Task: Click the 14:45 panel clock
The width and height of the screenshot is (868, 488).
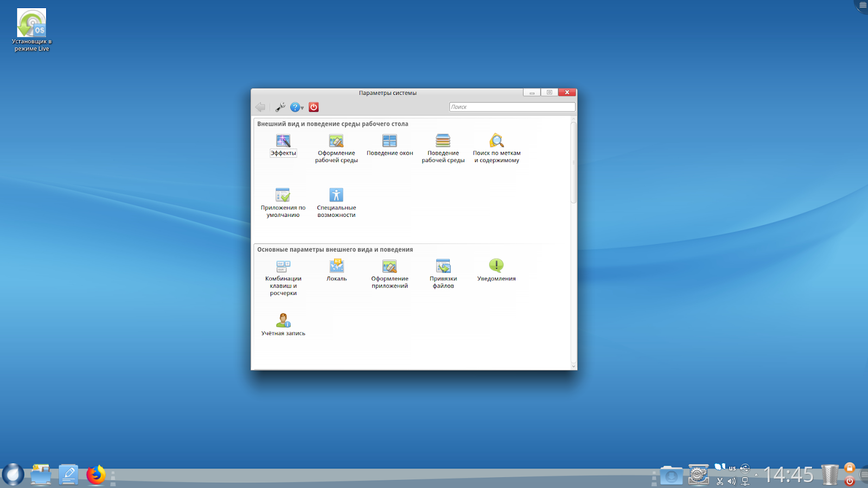Action: click(x=789, y=475)
